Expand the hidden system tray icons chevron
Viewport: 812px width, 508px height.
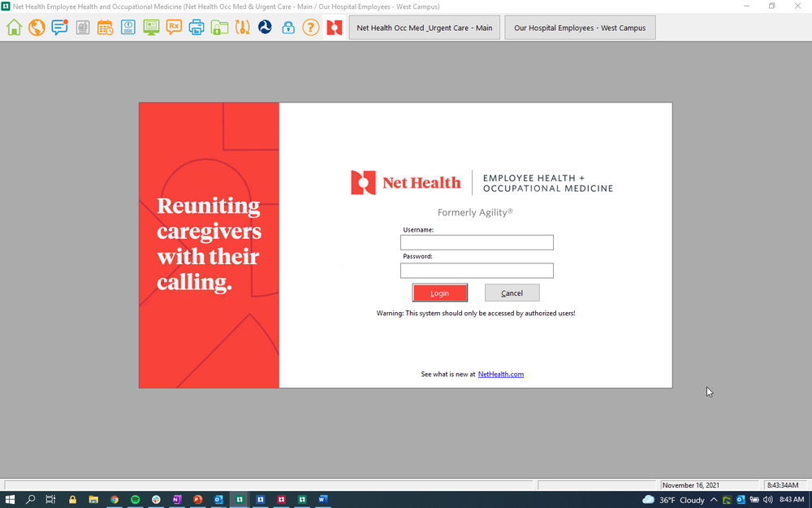coord(714,500)
